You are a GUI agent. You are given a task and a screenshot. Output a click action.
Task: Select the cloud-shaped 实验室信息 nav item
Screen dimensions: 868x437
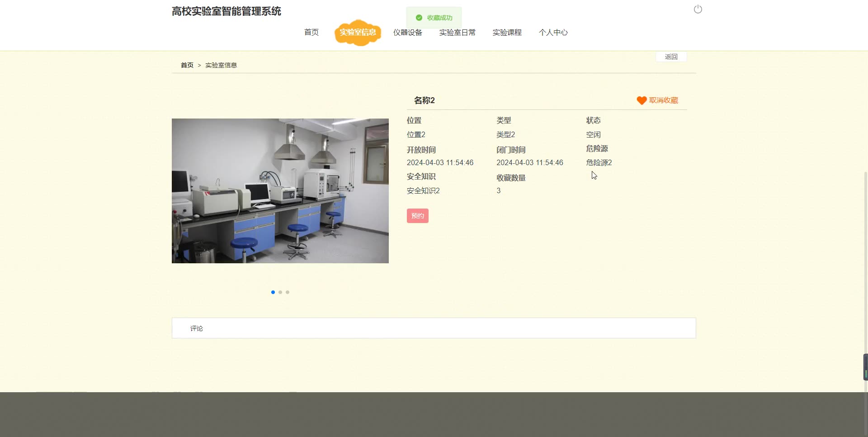(358, 32)
